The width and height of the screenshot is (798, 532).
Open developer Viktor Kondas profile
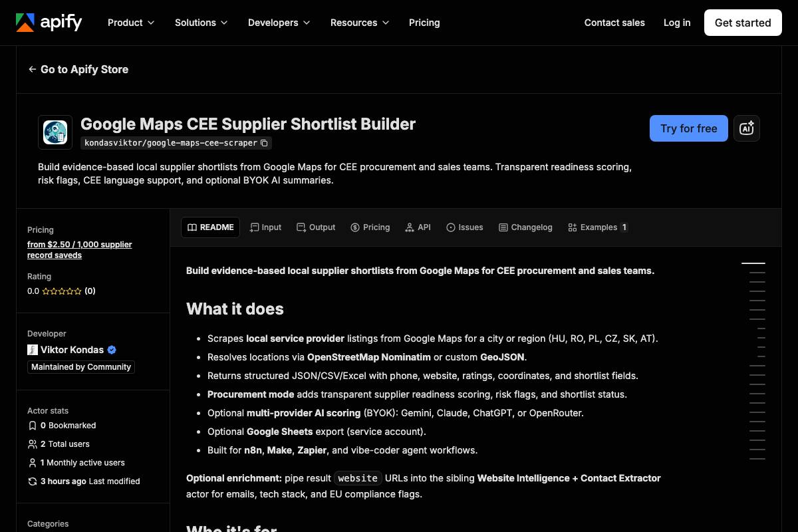[72, 350]
